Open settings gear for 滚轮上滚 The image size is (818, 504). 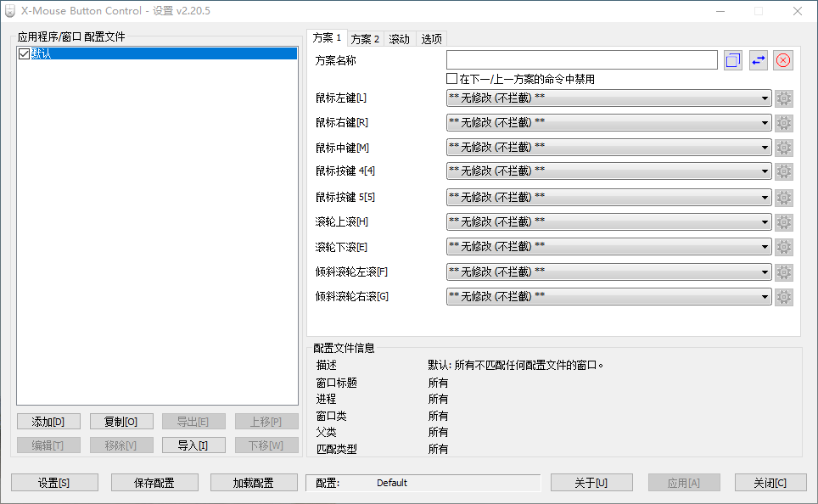point(783,221)
